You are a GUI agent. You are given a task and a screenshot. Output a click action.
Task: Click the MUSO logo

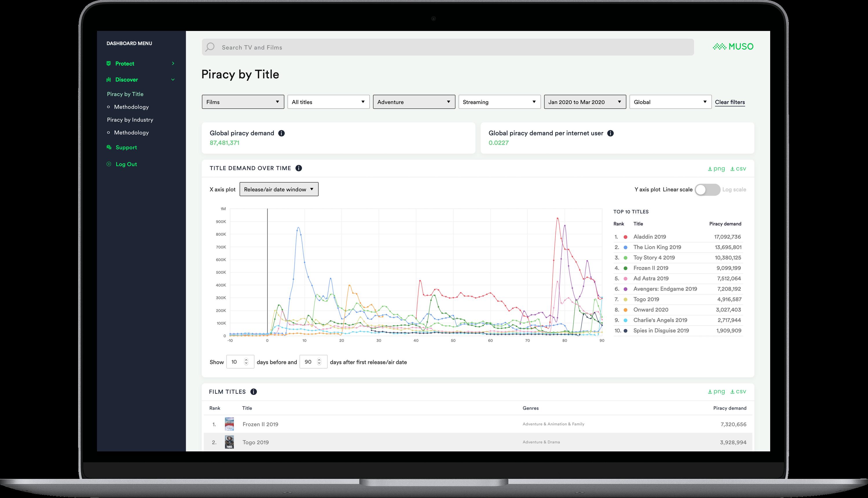(733, 47)
